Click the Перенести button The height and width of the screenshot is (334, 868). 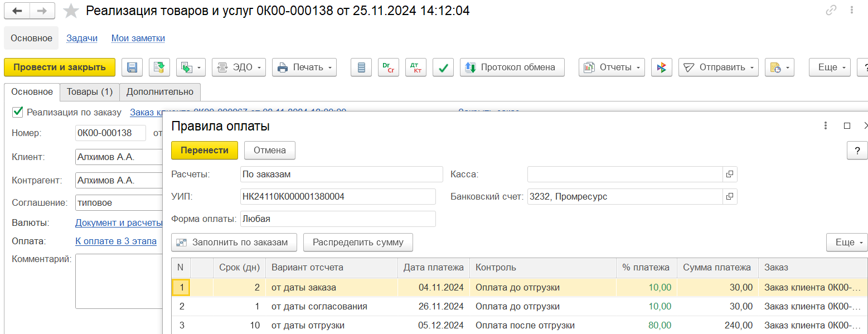click(205, 150)
